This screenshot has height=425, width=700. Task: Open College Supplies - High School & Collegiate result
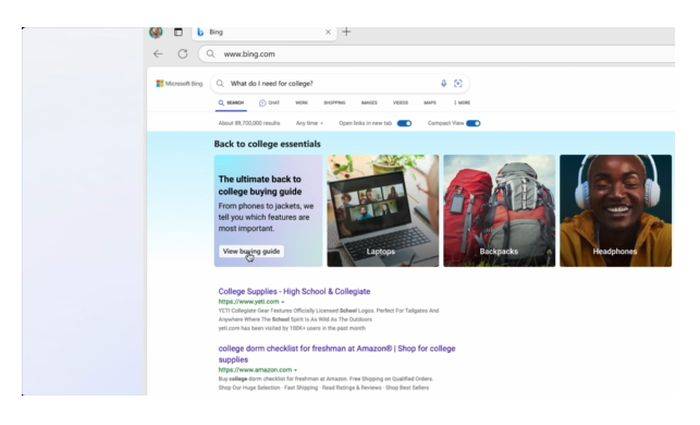tap(294, 292)
